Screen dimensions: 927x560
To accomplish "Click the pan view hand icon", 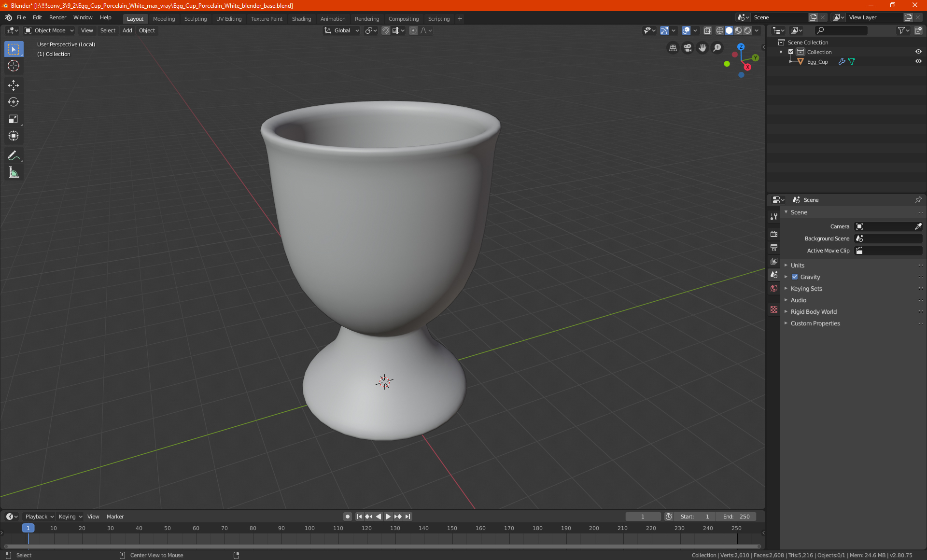I will coord(702,48).
